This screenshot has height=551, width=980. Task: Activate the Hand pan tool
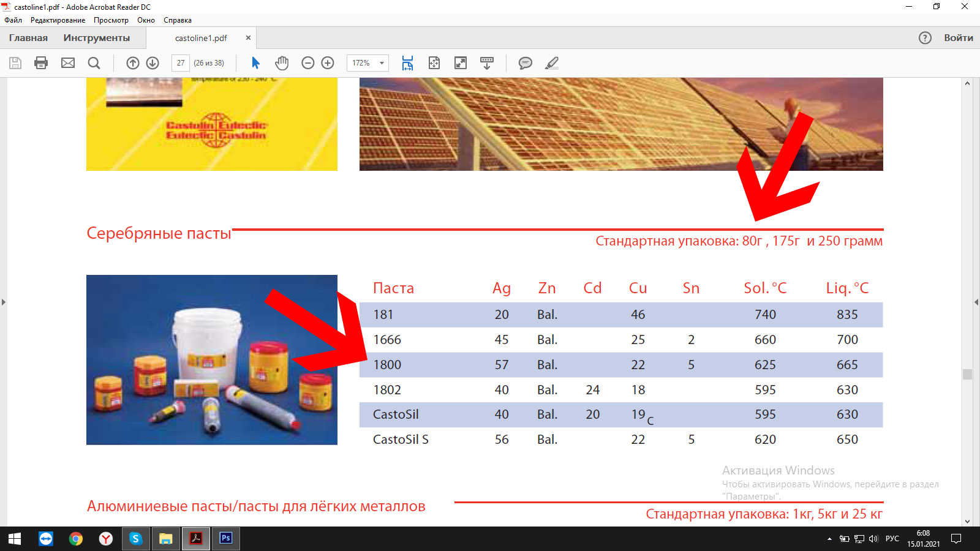(x=282, y=63)
